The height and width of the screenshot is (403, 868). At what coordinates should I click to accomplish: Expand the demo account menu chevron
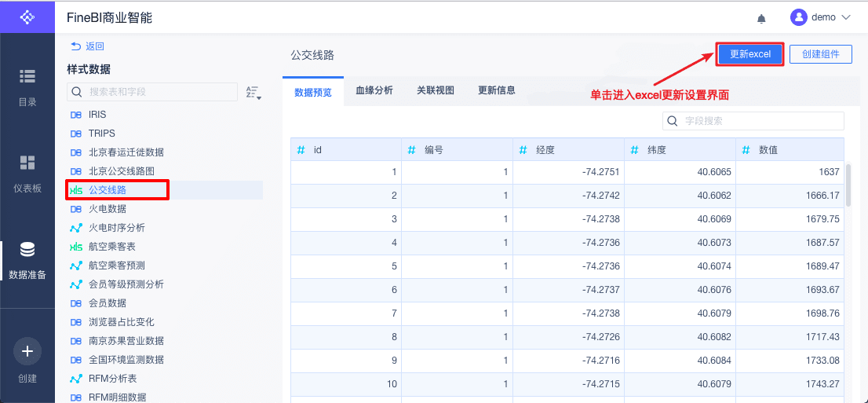846,17
